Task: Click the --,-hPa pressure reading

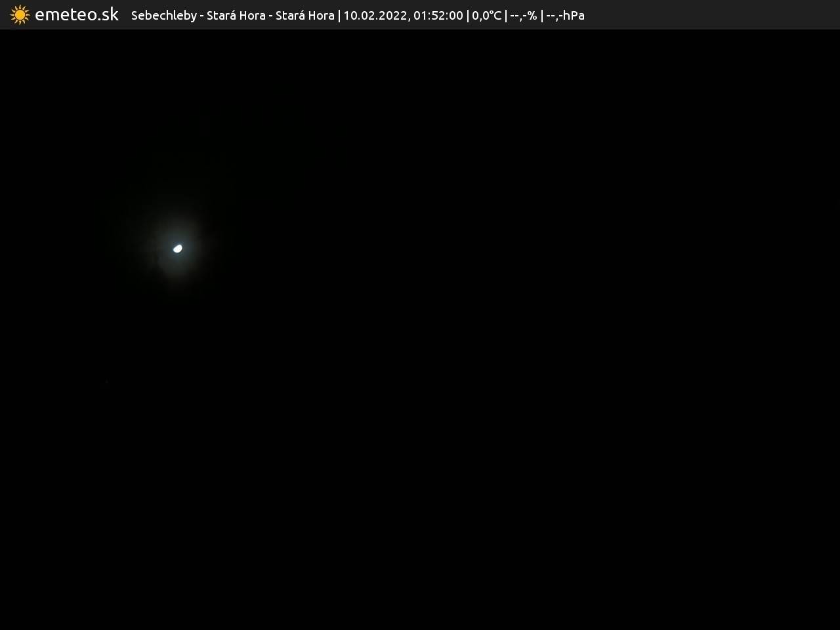Action: point(565,15)
